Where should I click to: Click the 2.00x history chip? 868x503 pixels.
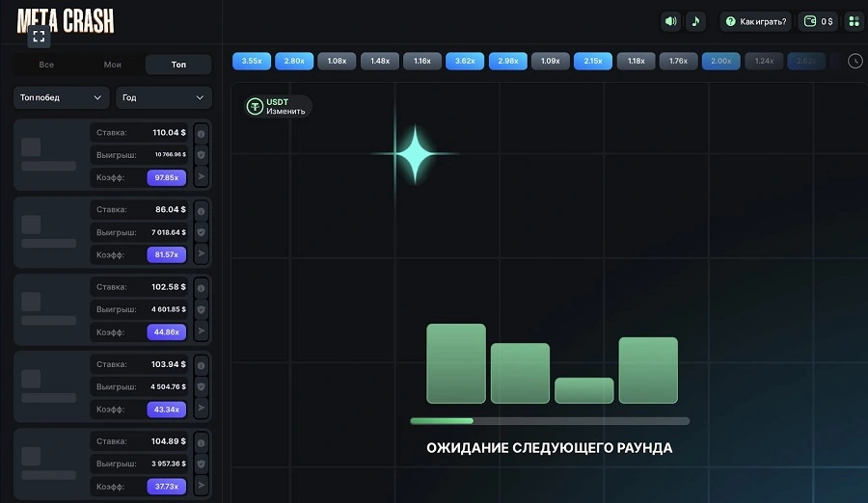(720, 61)
